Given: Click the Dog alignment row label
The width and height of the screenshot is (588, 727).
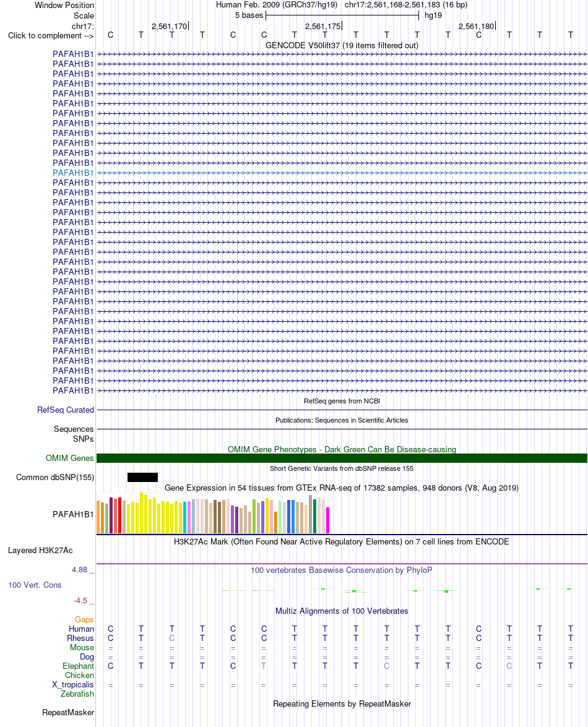Looking at the screenshot, I should click(x=87, y=657).
